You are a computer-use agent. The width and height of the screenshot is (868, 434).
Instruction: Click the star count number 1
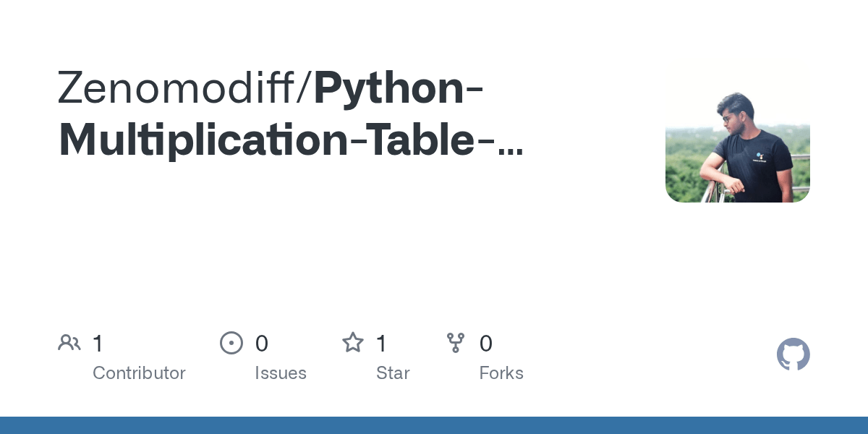(381, 344)
